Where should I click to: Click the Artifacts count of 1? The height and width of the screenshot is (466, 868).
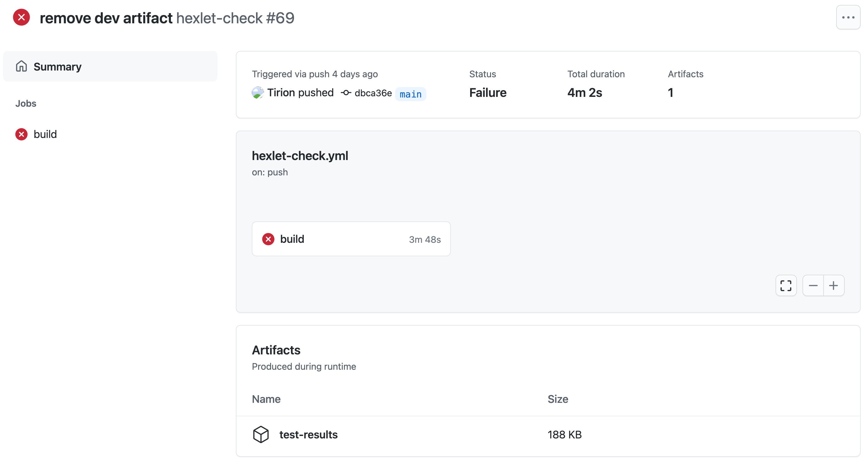pos(670,93)
